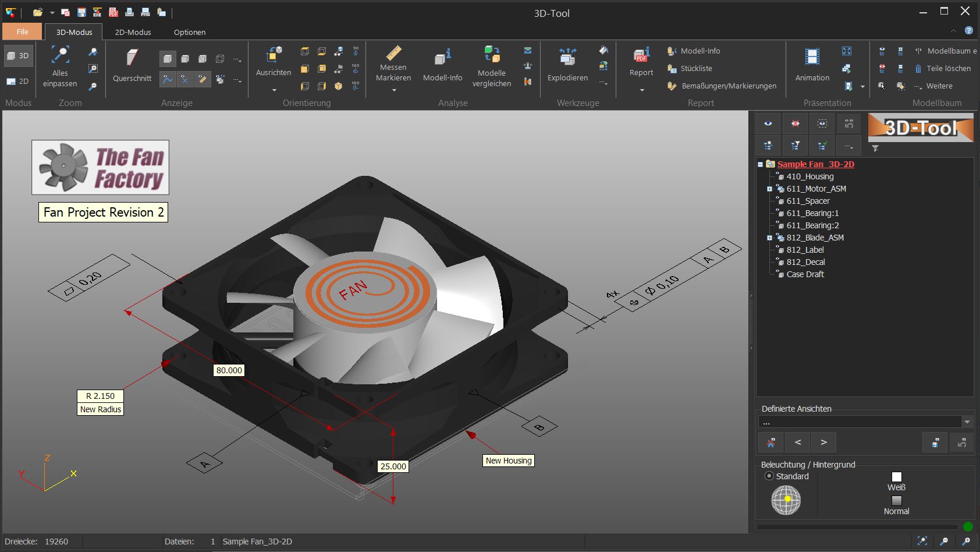Click the Alles einpassen zoom tool
This screenshot has width=980, height=552.
click(x=59, y=64)
